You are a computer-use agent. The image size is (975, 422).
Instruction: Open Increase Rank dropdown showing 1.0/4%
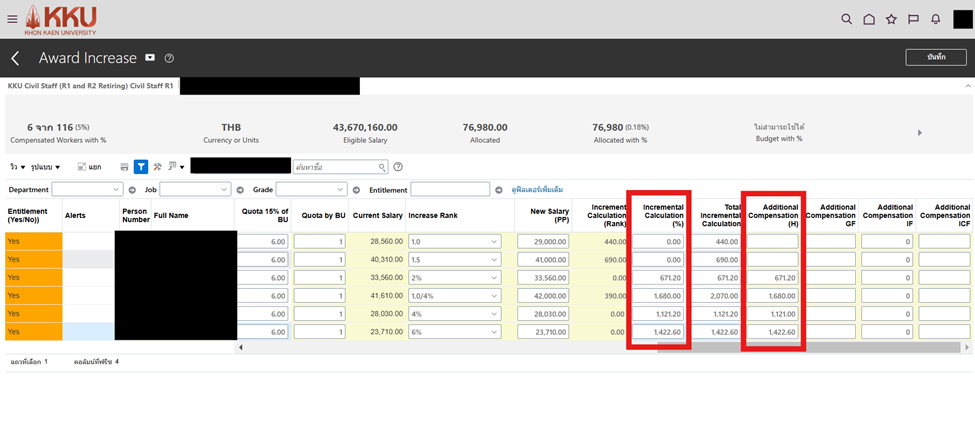(494, 296)
